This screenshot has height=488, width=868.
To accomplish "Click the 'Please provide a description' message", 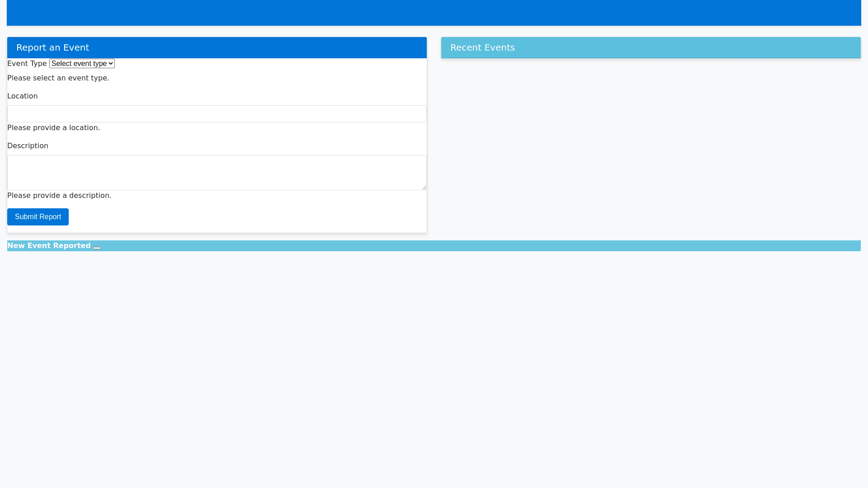I will pyautogui.click(x=59, y=196).
